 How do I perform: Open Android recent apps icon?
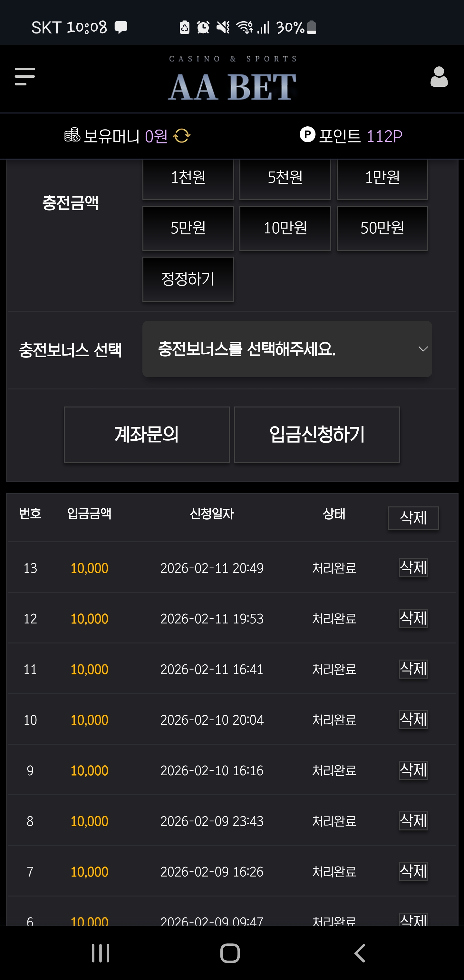click(101, 953)
